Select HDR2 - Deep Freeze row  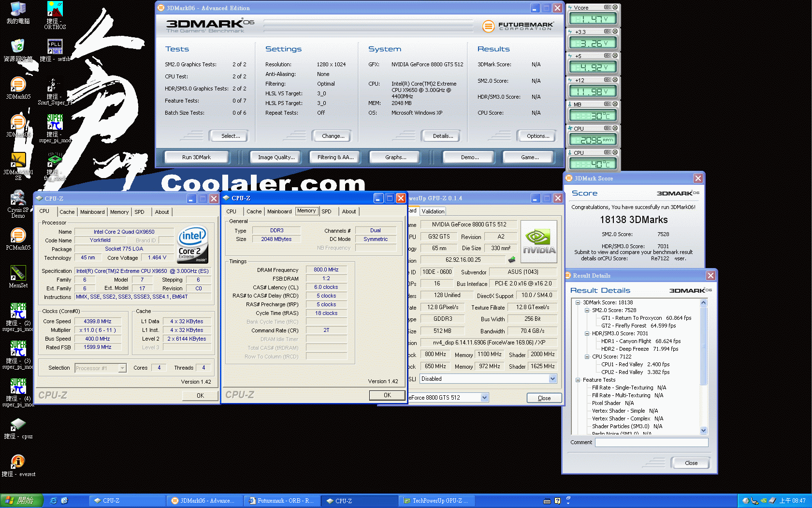(639, 349)
